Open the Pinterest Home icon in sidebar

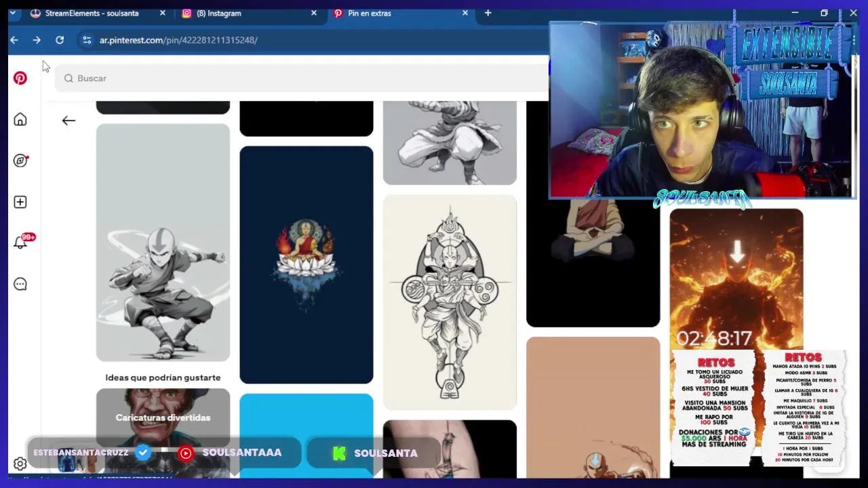point(20,119)
